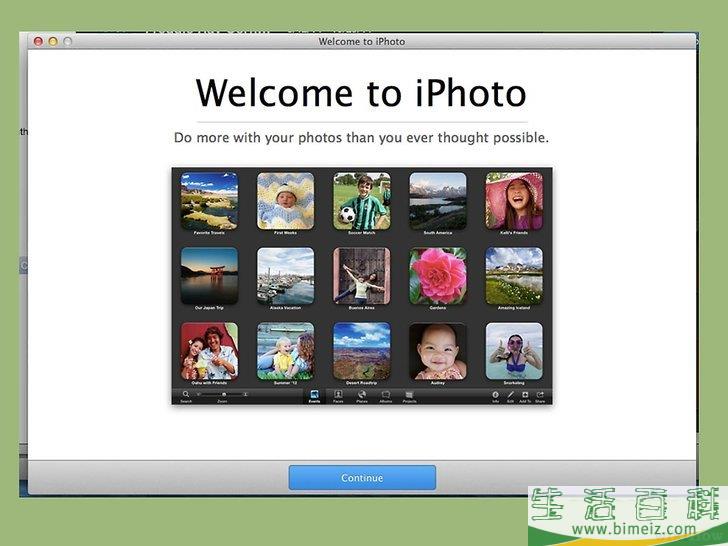
Task: Open the Amazing Iceland event thumbnail
Action: point(514,276)
